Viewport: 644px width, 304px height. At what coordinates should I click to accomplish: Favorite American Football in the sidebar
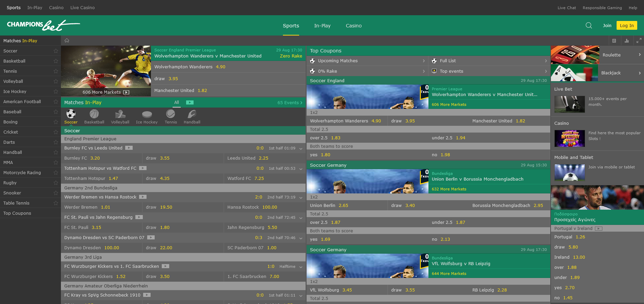coord(56,101)
